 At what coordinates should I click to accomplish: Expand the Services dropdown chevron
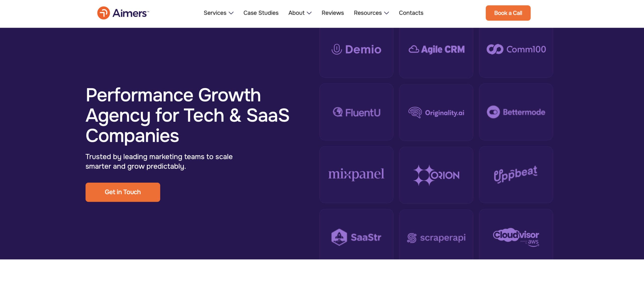(231, 13)
